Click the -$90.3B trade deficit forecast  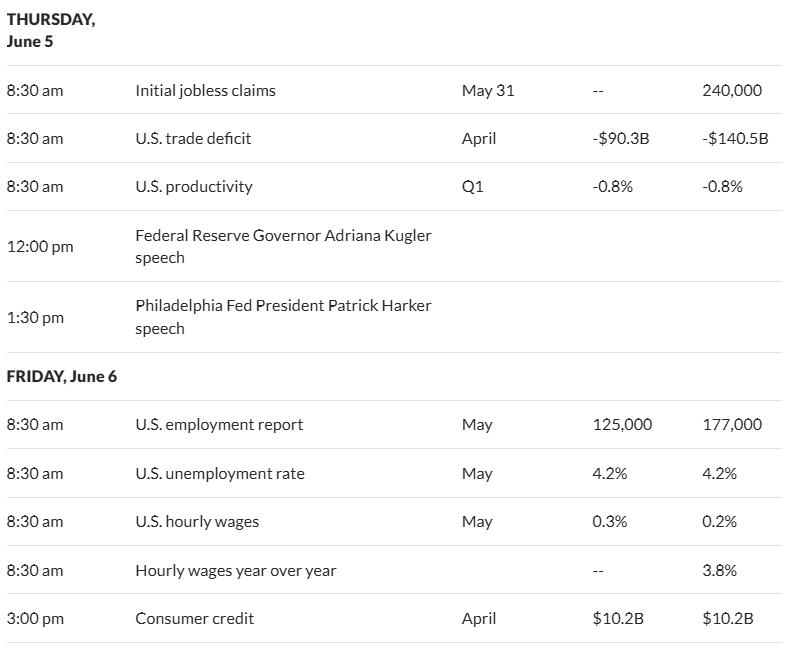(621, 139)
